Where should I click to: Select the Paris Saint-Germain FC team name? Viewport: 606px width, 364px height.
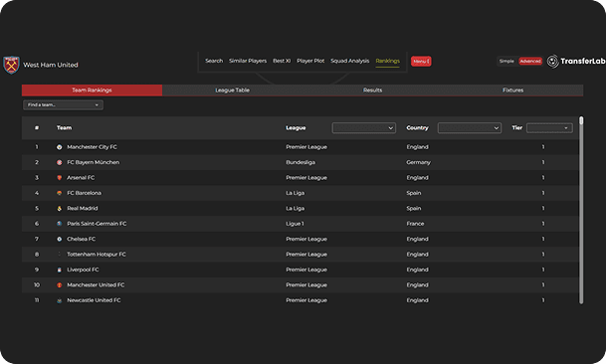tap(97, 224)
